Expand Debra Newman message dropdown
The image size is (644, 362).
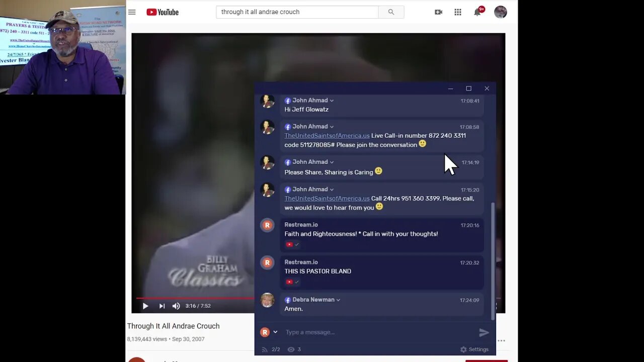338,300
